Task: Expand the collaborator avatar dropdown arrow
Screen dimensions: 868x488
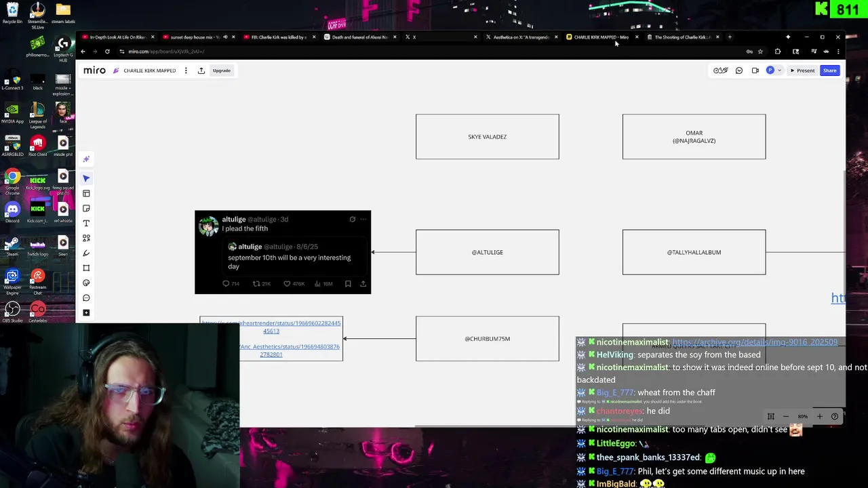Action: tap(780, 70)
